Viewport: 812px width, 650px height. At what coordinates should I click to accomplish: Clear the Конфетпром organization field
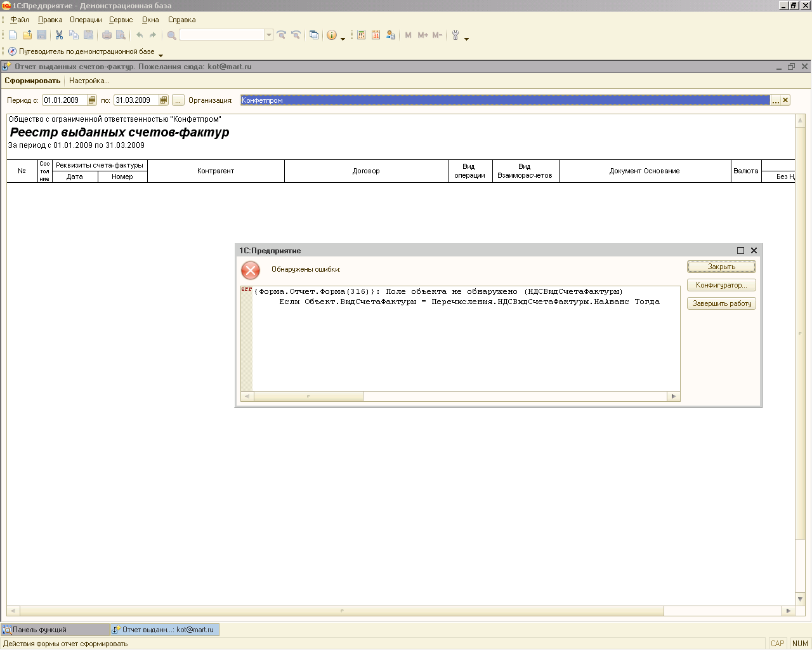pos(785,100)
